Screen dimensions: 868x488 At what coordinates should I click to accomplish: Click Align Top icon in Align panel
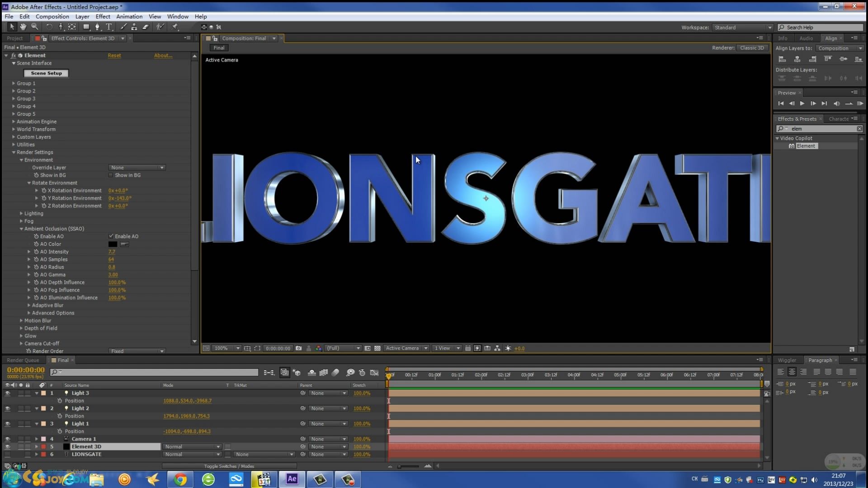(828, 59)
